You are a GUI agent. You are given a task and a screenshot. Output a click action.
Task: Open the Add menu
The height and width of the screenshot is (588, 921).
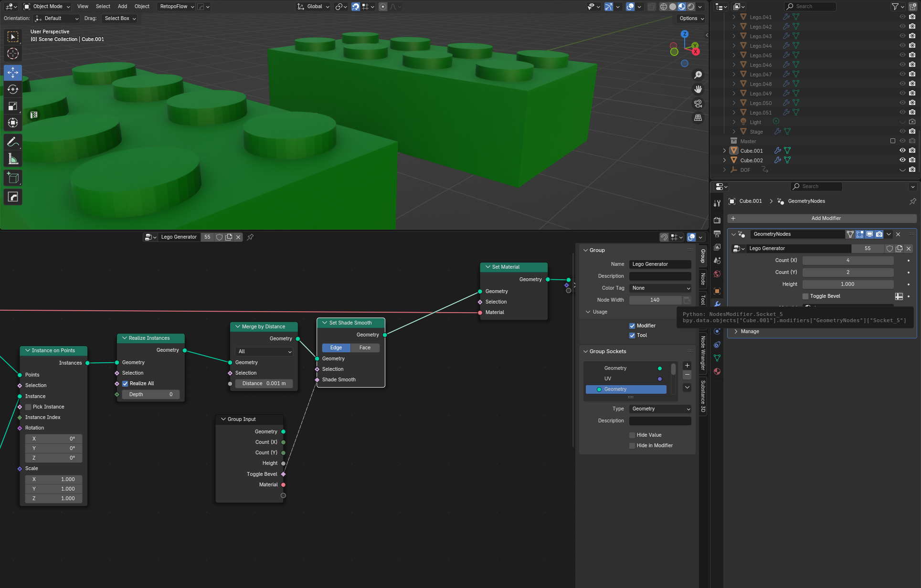(x=122, y=7)
